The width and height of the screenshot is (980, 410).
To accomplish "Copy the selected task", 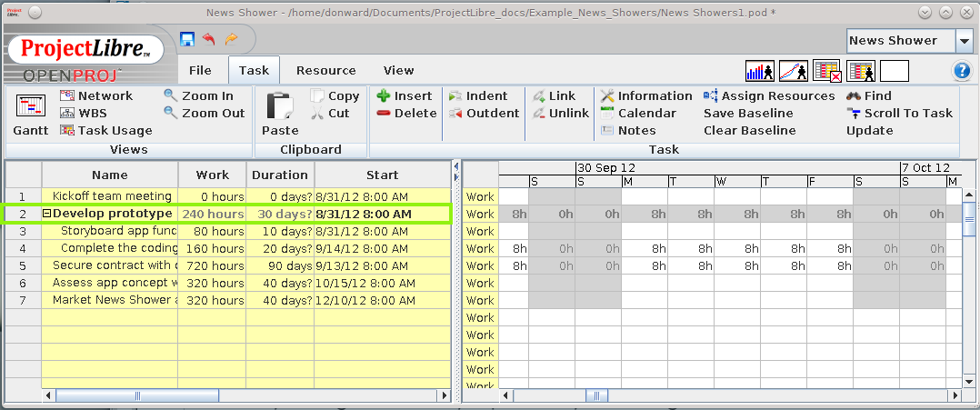I will pos(335,95).
